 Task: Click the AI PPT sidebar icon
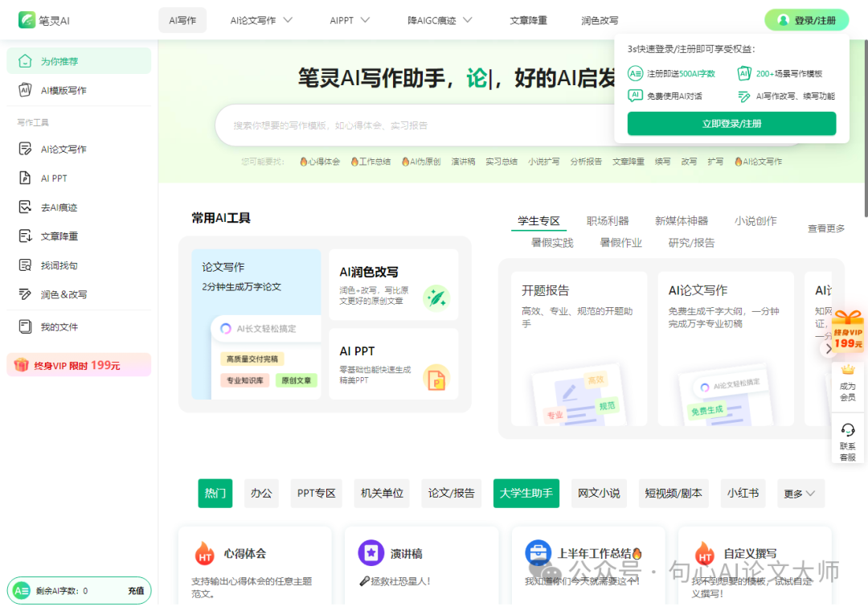coord(25,178)
